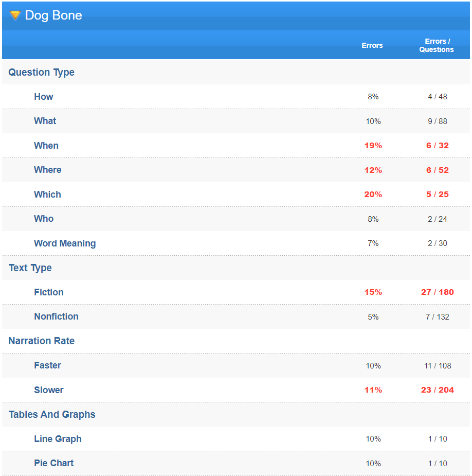This screenshot has height=476, width=472.
Task: Select the How question type row
Action: (44, 97)
